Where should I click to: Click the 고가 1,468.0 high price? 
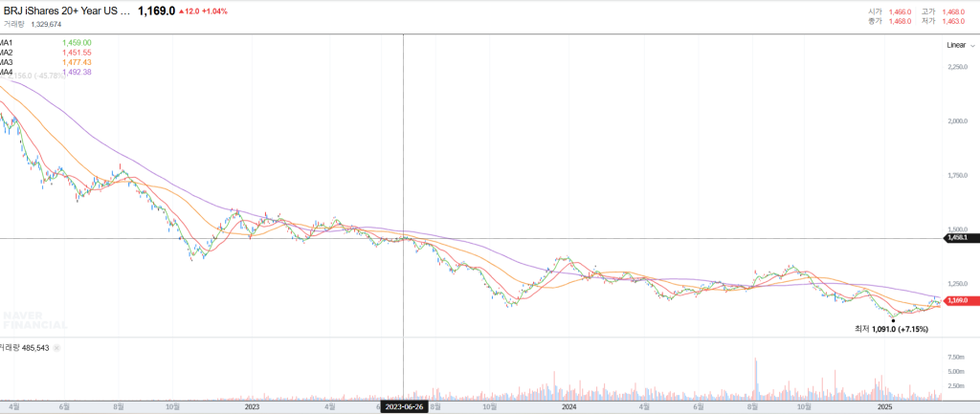pyautogui.click(x=944, y=11)
